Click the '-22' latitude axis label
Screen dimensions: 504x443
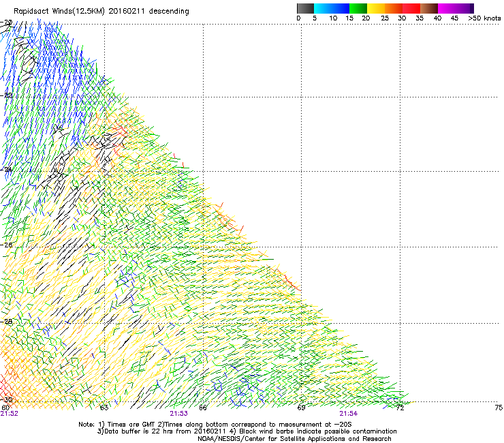click(x=7, y=95)
